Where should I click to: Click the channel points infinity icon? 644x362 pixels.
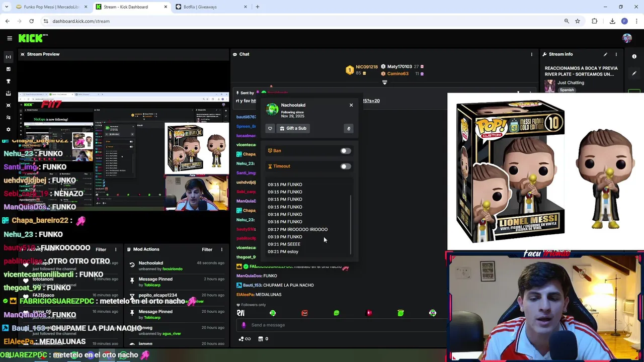tap(246, 339)
